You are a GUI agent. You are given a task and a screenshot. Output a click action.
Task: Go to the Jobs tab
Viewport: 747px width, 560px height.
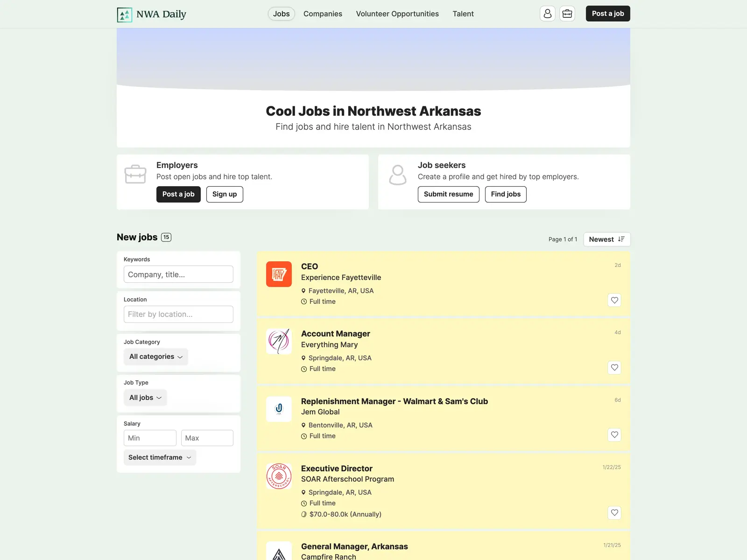coord(282,14)
